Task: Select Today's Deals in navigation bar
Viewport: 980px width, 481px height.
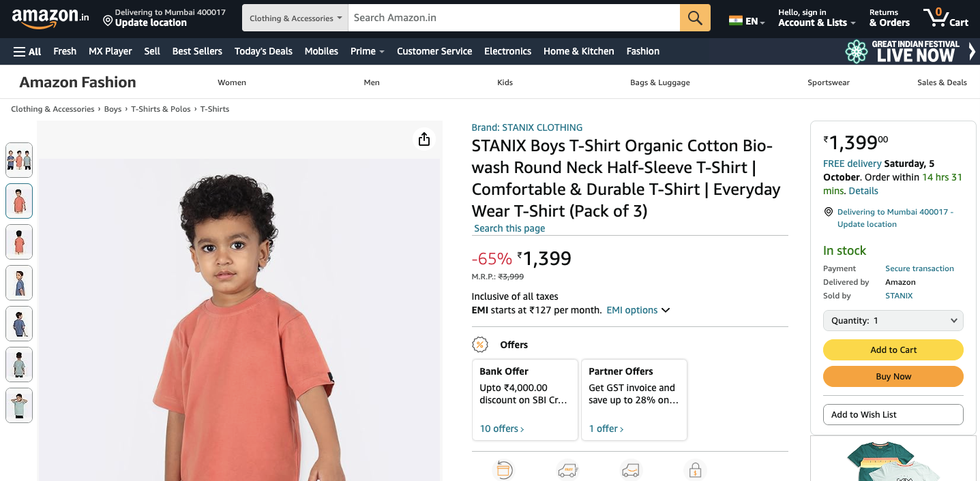Action: tap(263, 51)
